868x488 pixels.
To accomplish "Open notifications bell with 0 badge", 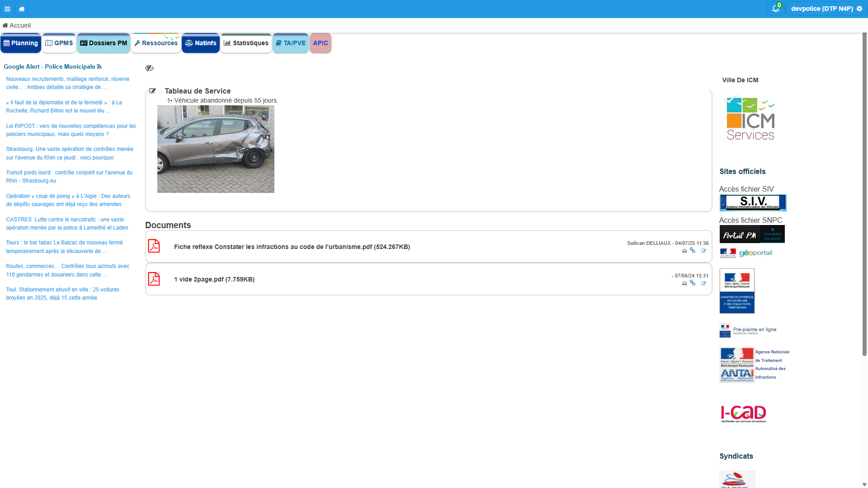I will pyautogui.click(x=776, y=9).
